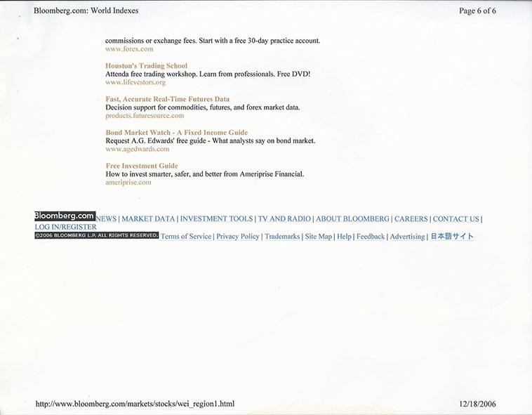Open the Feedback link
The image size is (532, 415).
371,237
